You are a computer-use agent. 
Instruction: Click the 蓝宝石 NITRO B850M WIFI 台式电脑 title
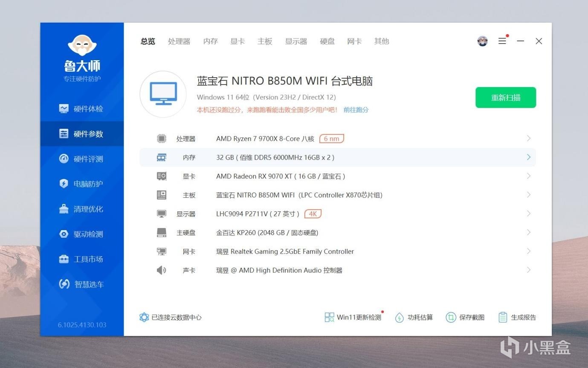285,81
